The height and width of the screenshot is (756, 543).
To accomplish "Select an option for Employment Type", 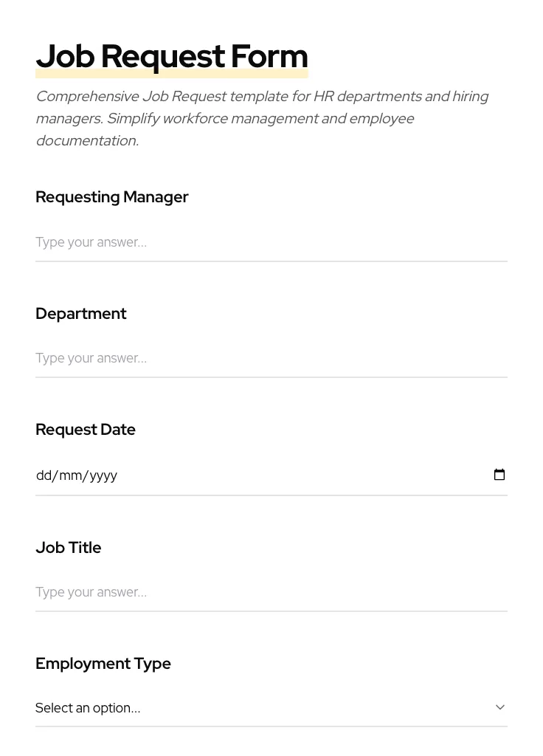I will (271, 707).
